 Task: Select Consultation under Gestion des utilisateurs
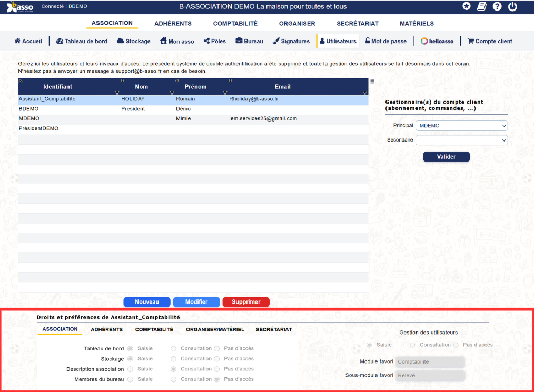[413, 345]
